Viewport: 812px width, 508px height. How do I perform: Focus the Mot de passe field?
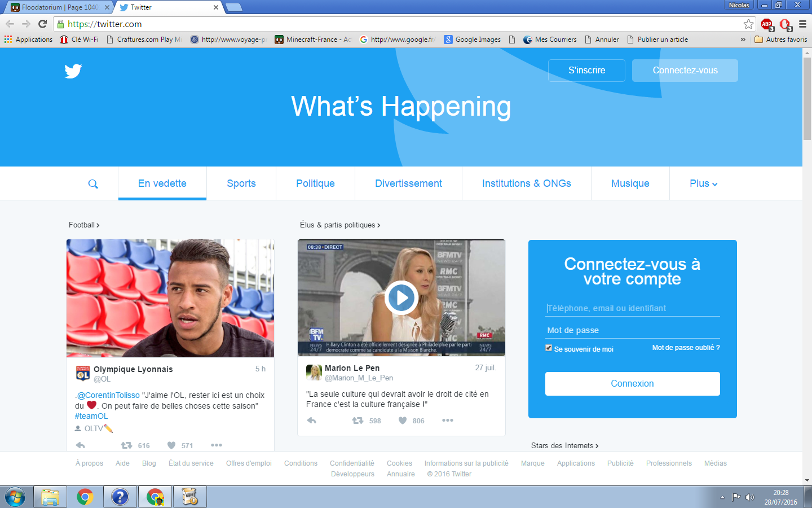(x=632, y=330)
